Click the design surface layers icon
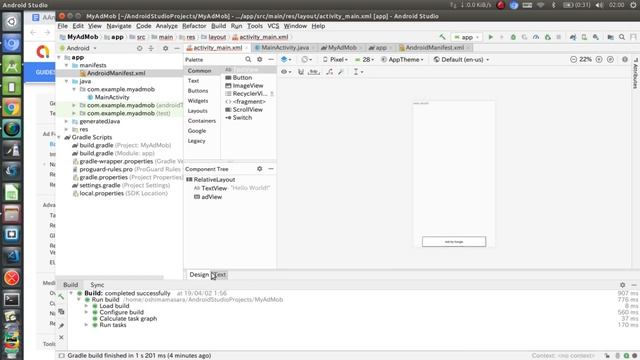The height and width of the screenshot is (360, 640). 286,60
